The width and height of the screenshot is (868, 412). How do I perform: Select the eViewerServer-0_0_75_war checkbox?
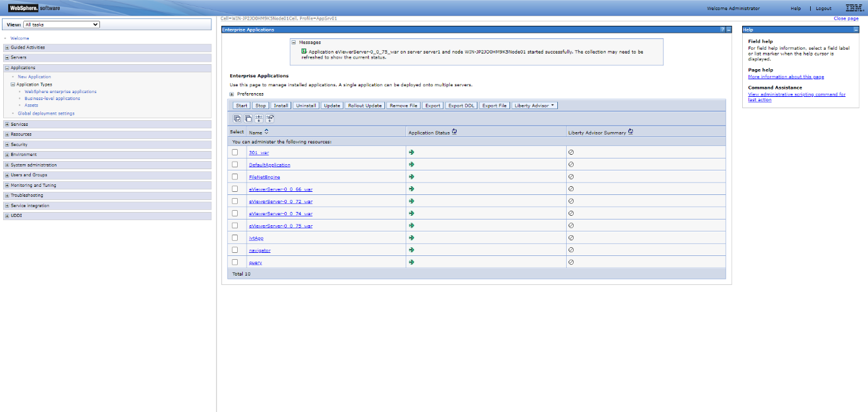pos(235,225)
